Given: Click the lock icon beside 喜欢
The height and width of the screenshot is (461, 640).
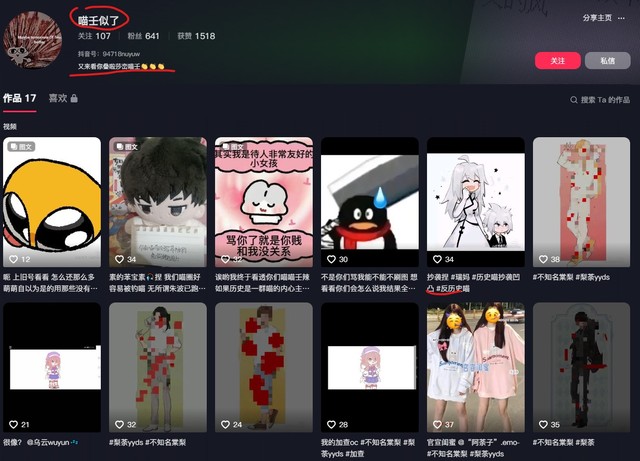Looking at the screenshot, I should (74, 99).
